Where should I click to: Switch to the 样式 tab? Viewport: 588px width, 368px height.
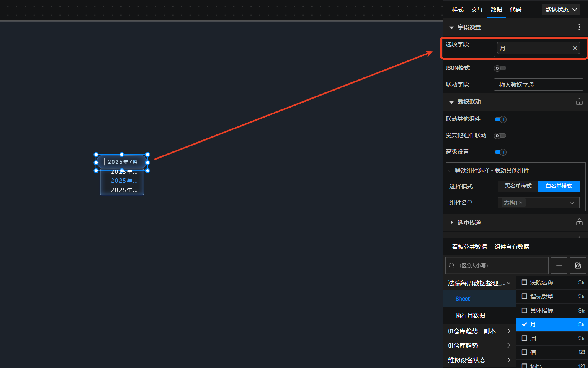click(458, 10)
